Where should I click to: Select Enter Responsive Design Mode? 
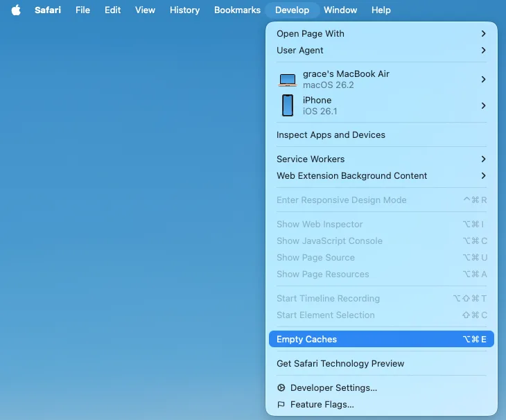(381, 200)
